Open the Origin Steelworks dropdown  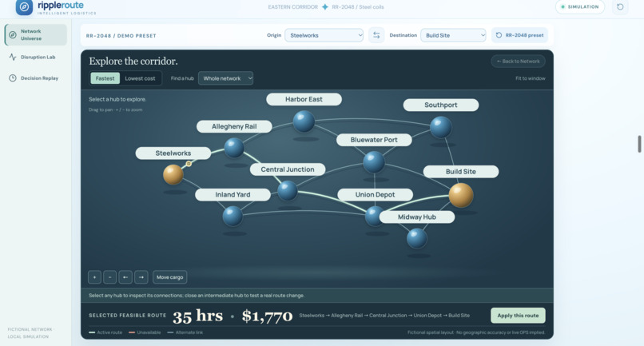click(x=324, y=35)
